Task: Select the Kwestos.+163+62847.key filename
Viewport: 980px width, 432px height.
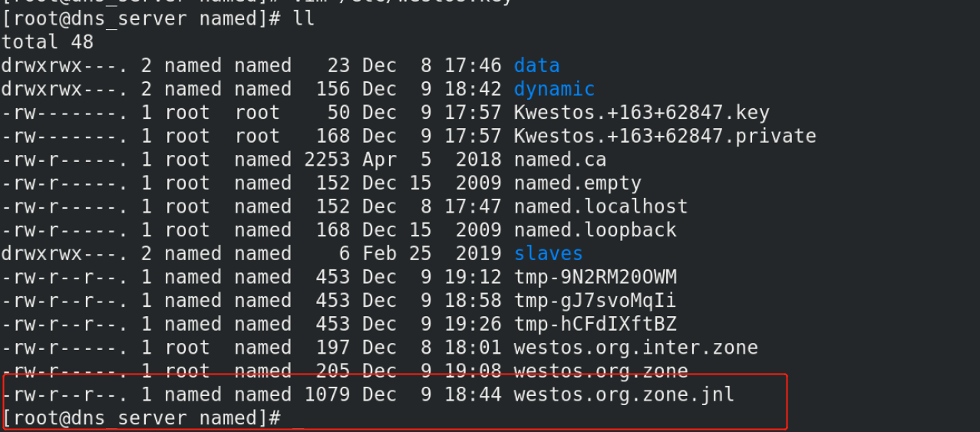Action: click(x=642, y=114)
